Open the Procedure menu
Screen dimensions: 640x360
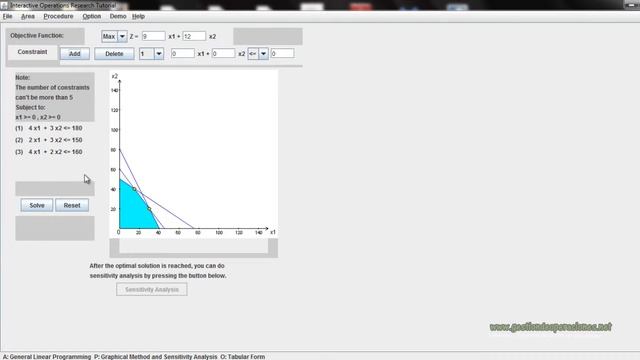coord(58,16)
